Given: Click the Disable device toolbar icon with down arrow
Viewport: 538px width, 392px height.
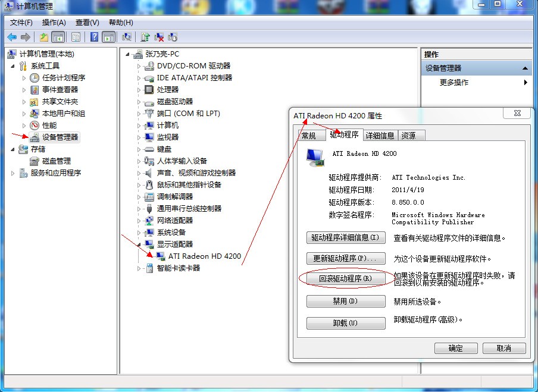Looking at the screenshot, I should 172,37.
